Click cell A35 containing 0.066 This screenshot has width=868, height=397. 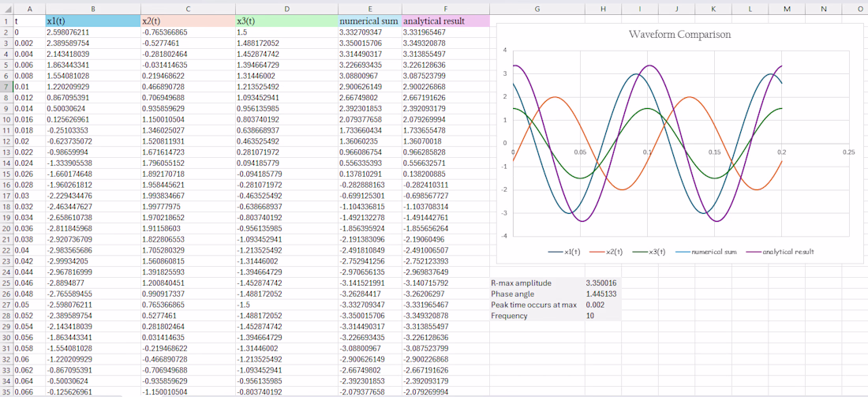pyautogui.click(x=28, y=392)
